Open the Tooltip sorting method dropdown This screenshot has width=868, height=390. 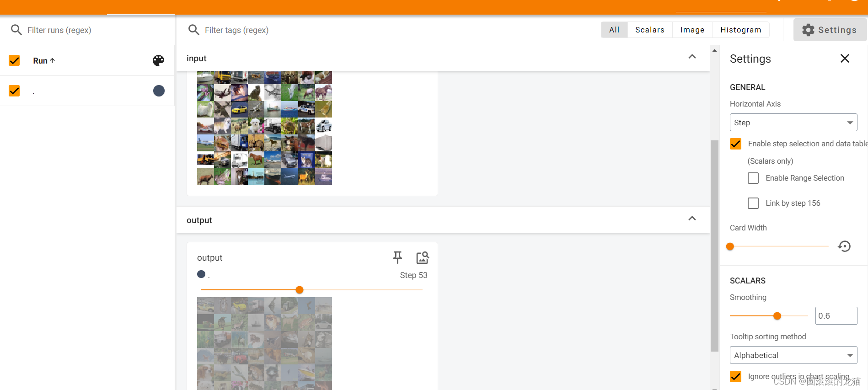pyautogui.click(x=793, y=355)
